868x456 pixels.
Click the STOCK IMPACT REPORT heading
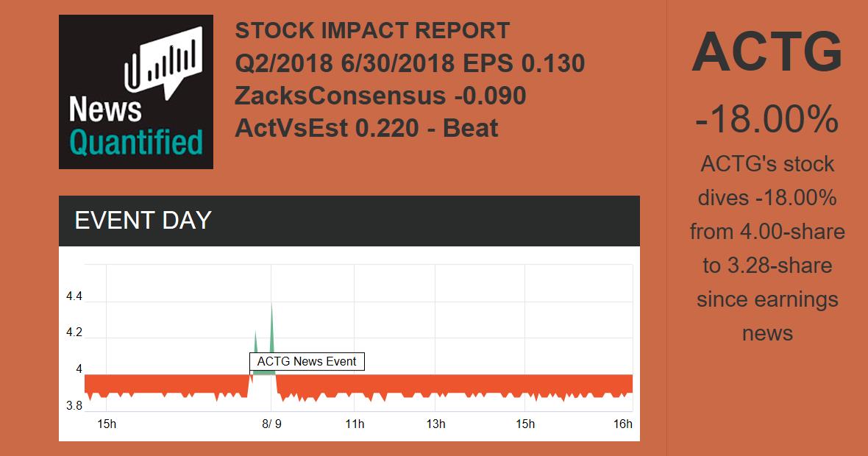coord(372,31)
